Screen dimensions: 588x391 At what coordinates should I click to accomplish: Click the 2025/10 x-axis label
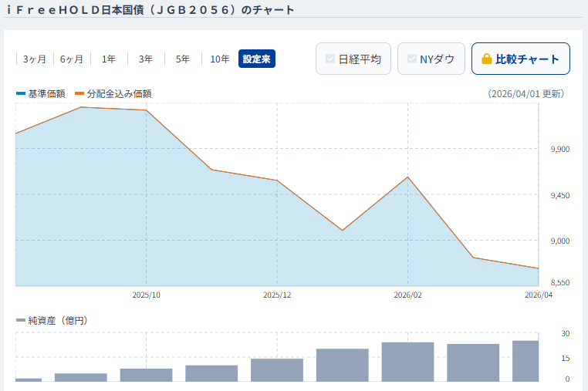pyautogui.click(x=147, y=295)
